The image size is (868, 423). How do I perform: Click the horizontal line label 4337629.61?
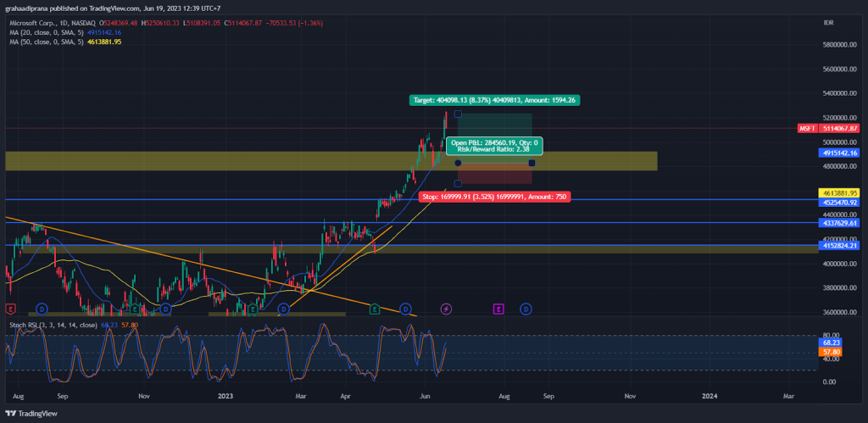point(840,223)
